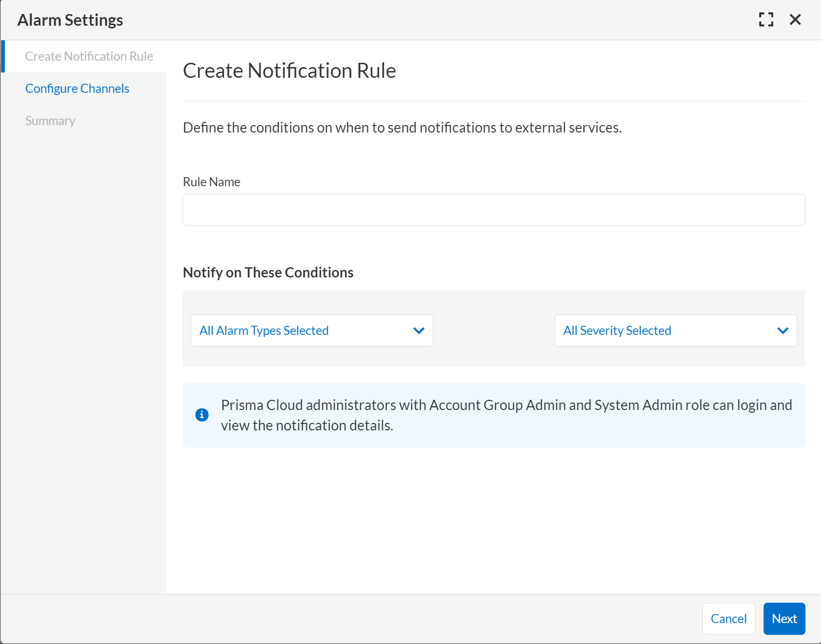821x644 pixels.
Task: Close the Alarm Settings dialog
Action: (795, 20)
